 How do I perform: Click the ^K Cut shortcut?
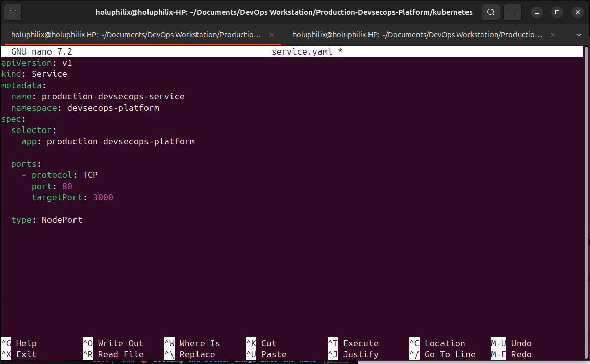[261, 343]
